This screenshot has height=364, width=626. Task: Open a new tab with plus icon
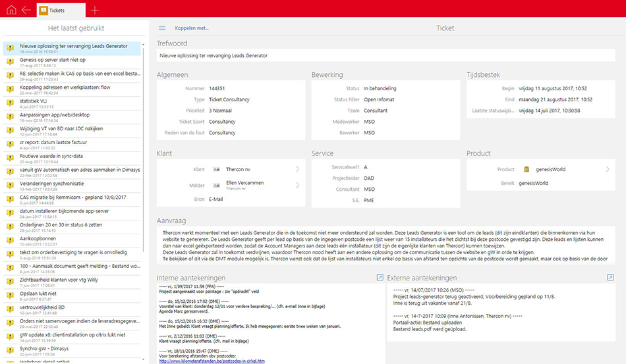[95, 11]
